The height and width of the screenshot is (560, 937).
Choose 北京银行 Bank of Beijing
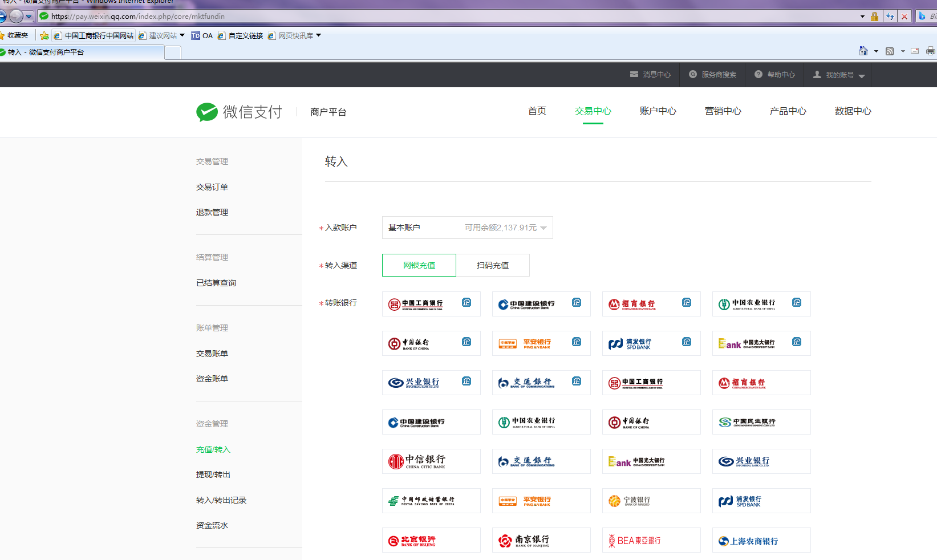point(431,540)
